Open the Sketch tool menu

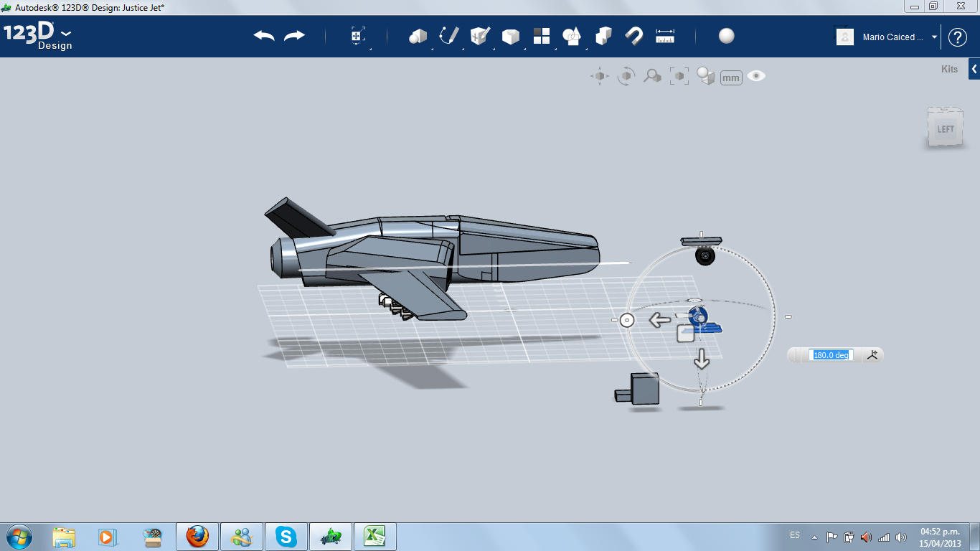point(449,36)
